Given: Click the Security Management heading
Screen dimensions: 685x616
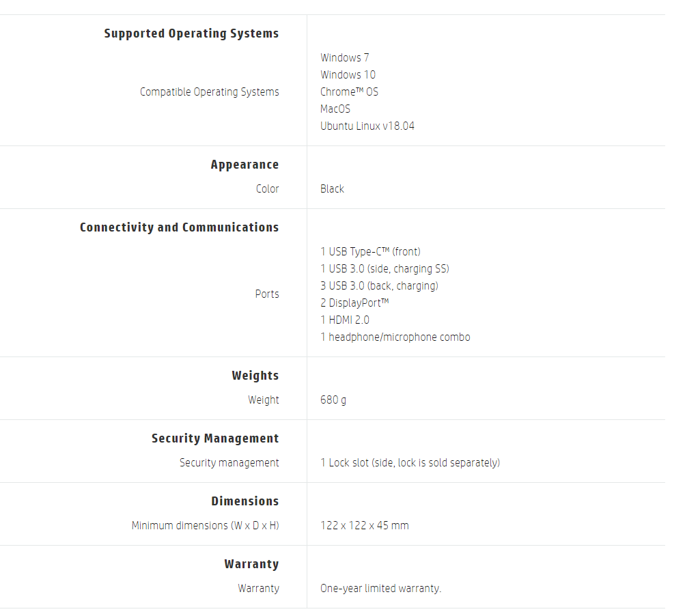Looking at the screenshot, I should tap(215, 438).
